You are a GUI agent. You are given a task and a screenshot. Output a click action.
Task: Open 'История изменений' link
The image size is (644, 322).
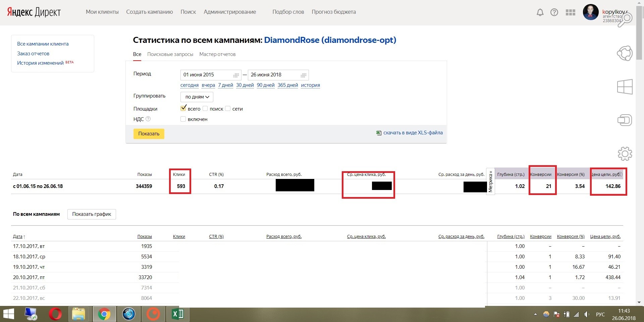40,63
